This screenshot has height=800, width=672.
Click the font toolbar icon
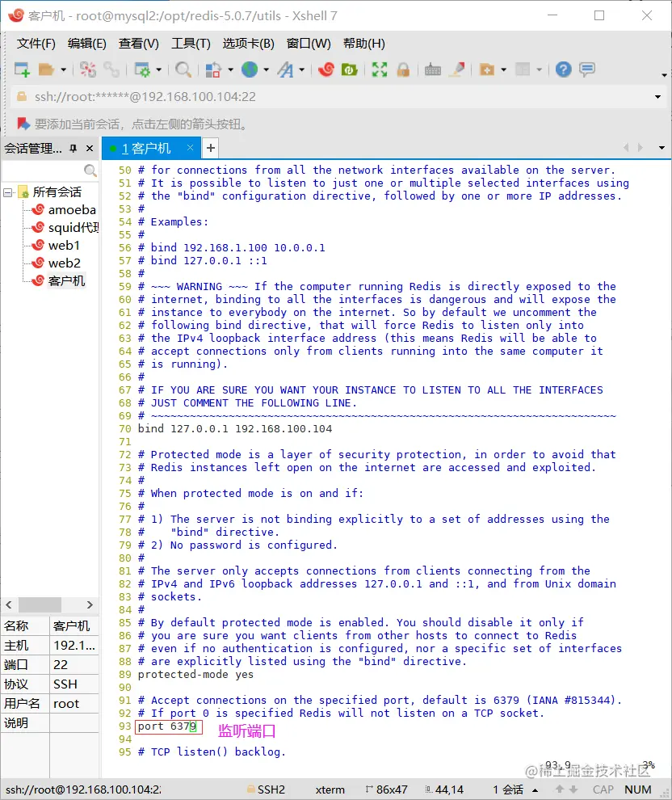[x=286, y=69]
